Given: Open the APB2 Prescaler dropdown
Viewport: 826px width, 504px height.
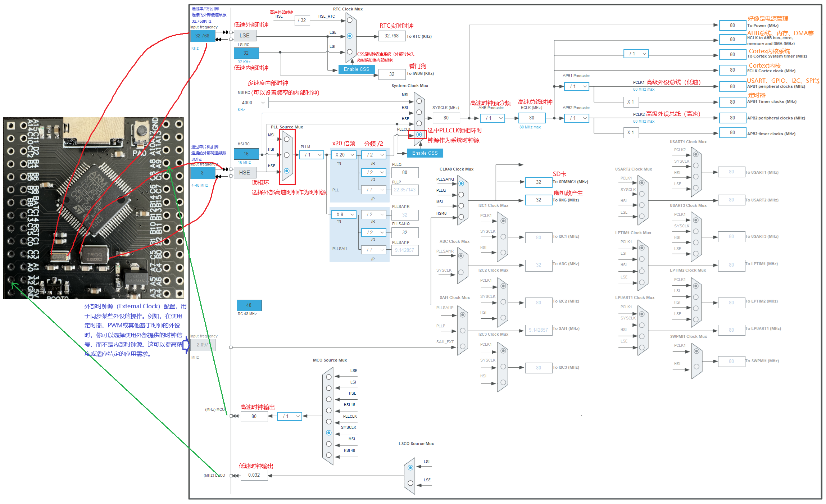Looking at the screenshot, I should [x=577, y=118].
